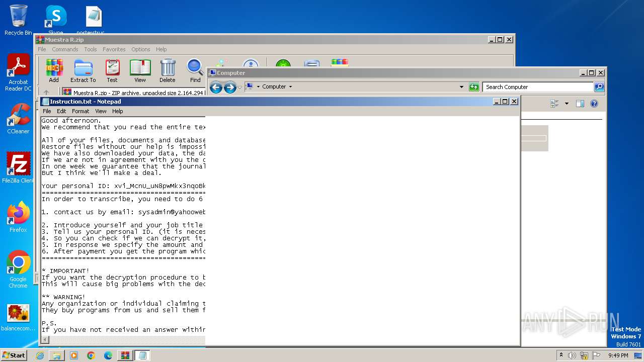The image size is (644, 362).
Task: Click the View icon in WinRAR toolbar
Action: (140, 70)
